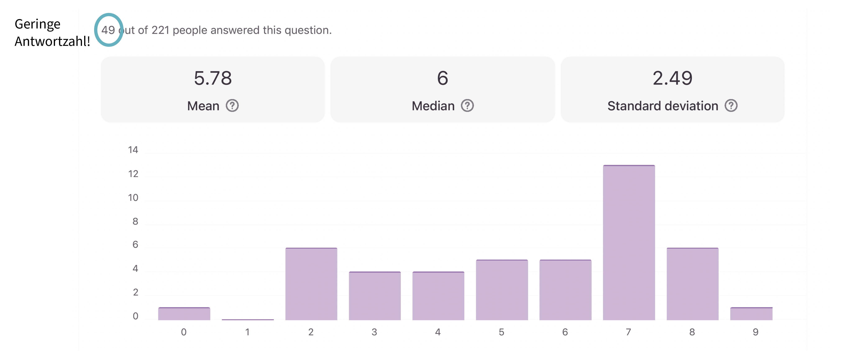This screenshot has height=358, width=868.
Task: Click the circled number 49
Action: pyautogui.click(x=108, y=30)
